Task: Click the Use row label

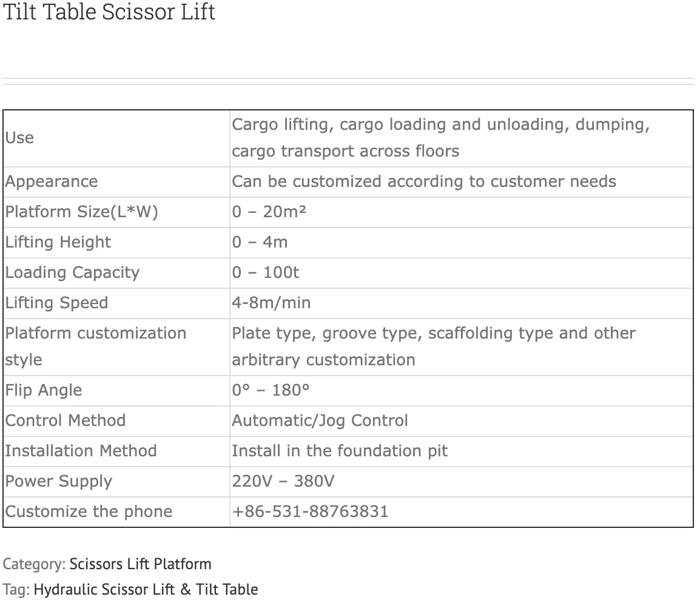Action: point(19,138)
